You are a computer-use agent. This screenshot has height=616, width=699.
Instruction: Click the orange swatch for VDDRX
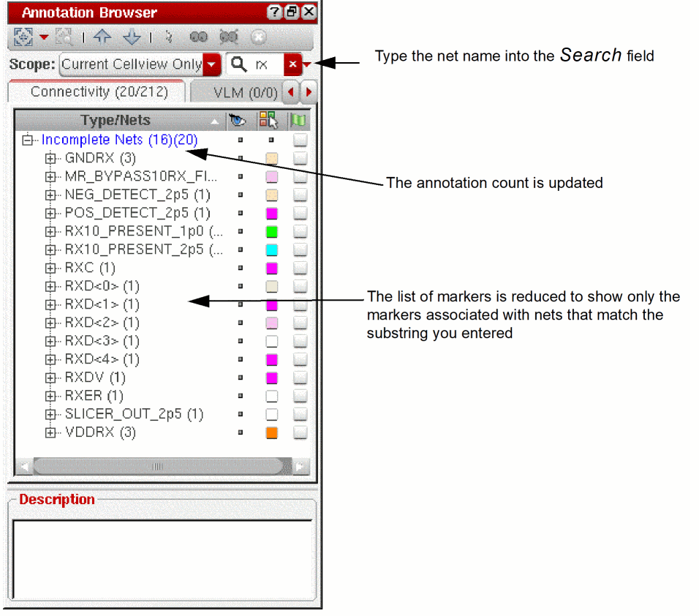pos(271,433)
